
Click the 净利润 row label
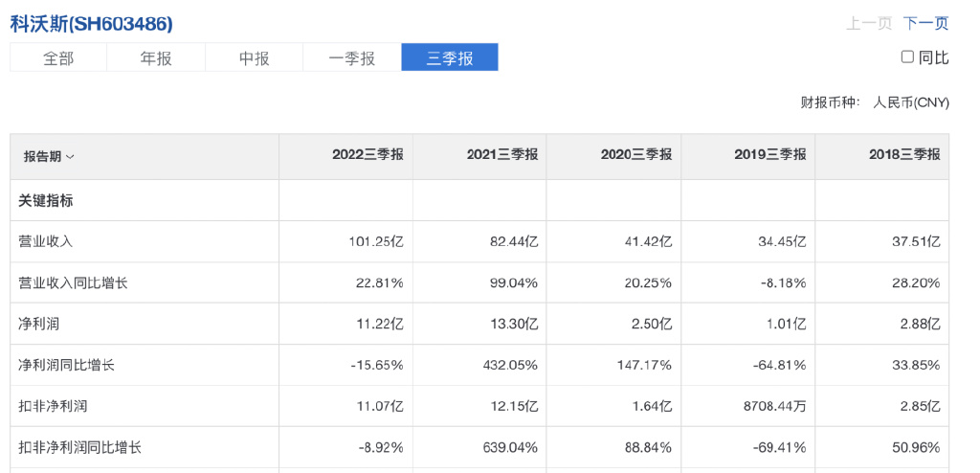pos(39,324)
